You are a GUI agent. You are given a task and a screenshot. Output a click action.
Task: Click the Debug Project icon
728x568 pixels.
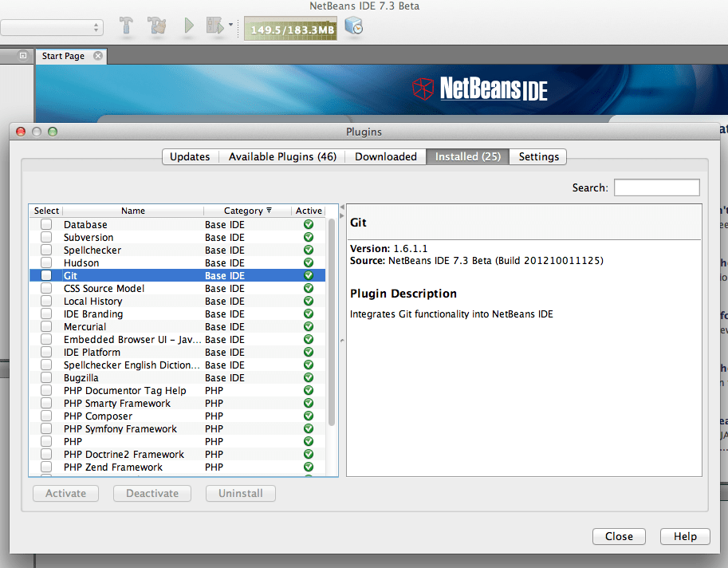click(213, 26)
